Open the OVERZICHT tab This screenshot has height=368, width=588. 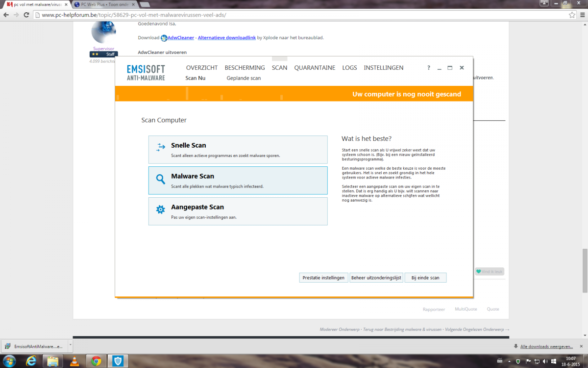click(202, 68)
